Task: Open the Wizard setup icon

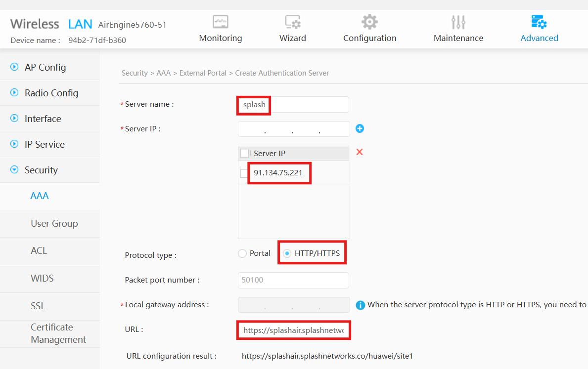Action: click(292, 22)
